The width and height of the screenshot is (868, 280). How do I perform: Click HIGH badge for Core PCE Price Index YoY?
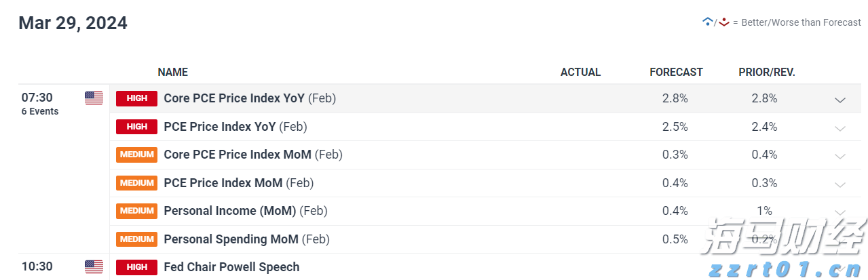pos(136,98)
